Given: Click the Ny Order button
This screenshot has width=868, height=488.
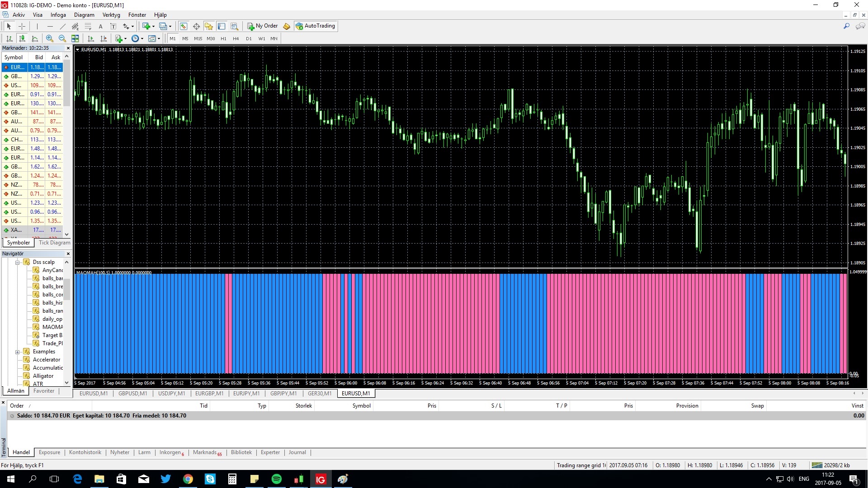Looking at the screenshot, I should point(262,26).
